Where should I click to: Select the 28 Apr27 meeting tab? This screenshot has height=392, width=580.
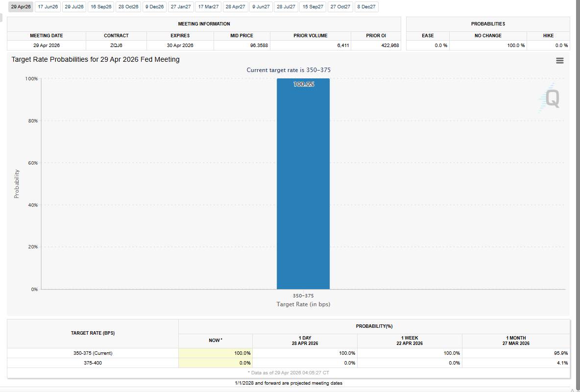(235, 7)
